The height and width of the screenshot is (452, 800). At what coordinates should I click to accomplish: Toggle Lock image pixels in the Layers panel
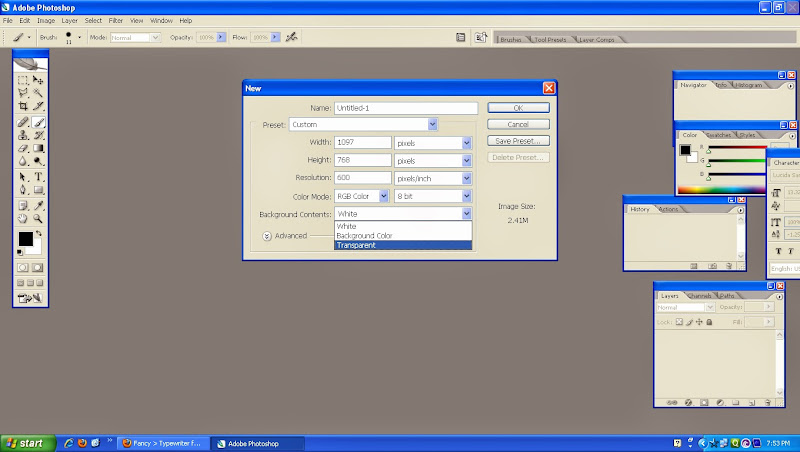[689, 322]
